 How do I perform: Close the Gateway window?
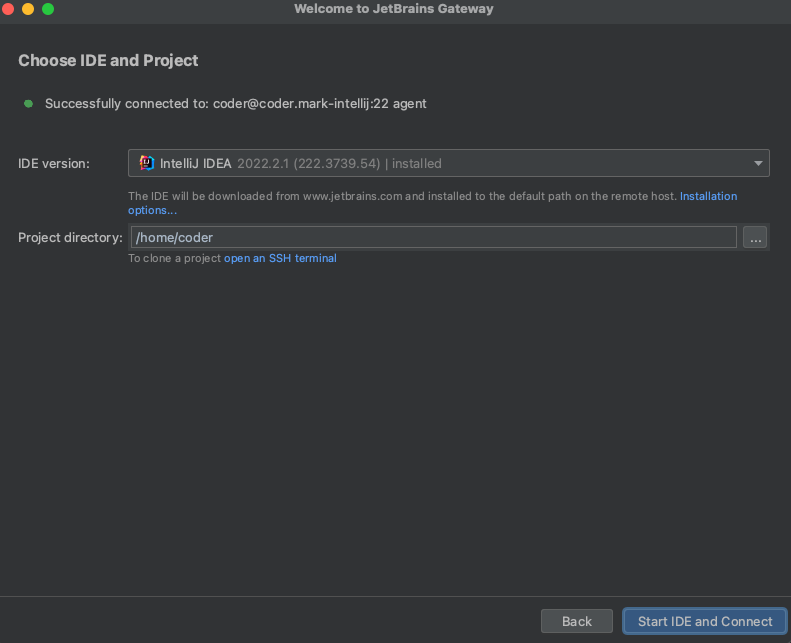click(8, 9)
